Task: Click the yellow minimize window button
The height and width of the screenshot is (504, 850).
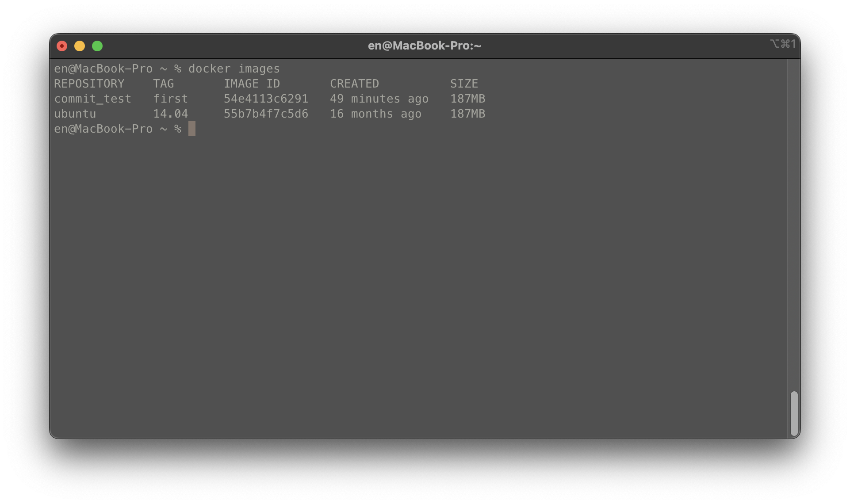Action: [x=80, y=46]
